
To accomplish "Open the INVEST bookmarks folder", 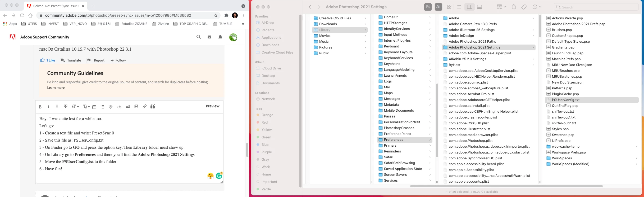I will [x=50, y=24].
